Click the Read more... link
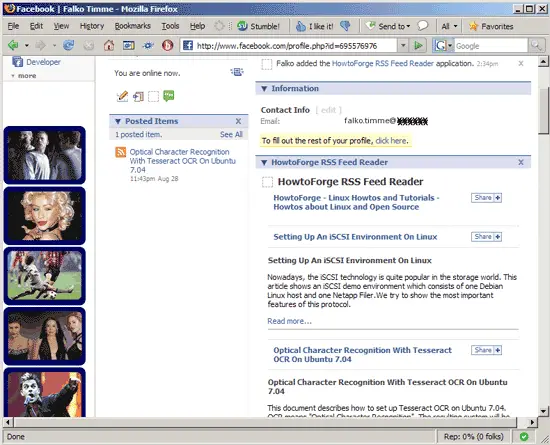This screenshot has width=550, height=445. coord(289,321)
